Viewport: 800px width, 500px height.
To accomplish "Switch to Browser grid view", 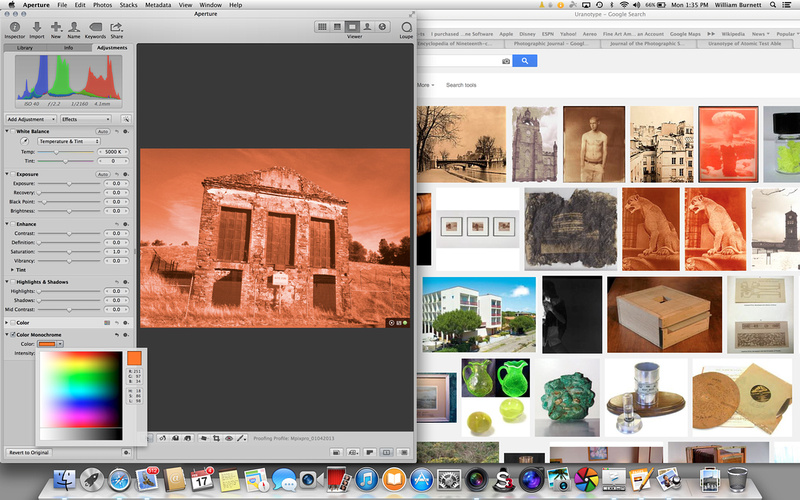I will [322, 27].
